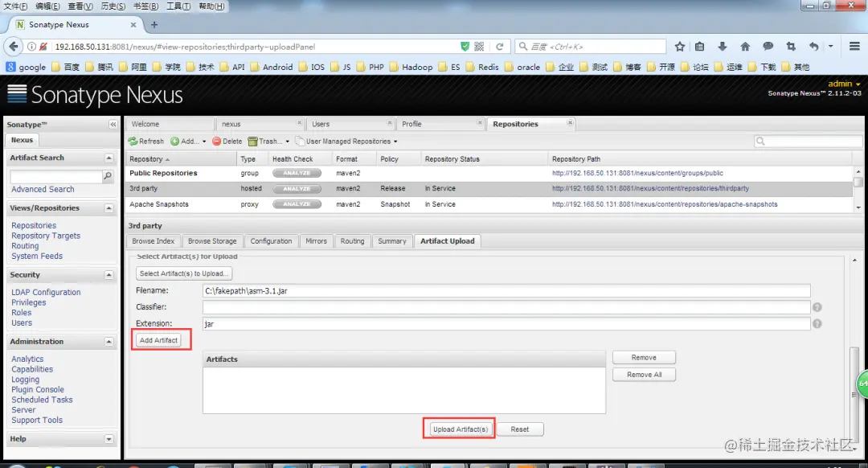Open User Managed Repositories dropdown
868x468 pixels.
pyautogui.click(x=346, y=142)
